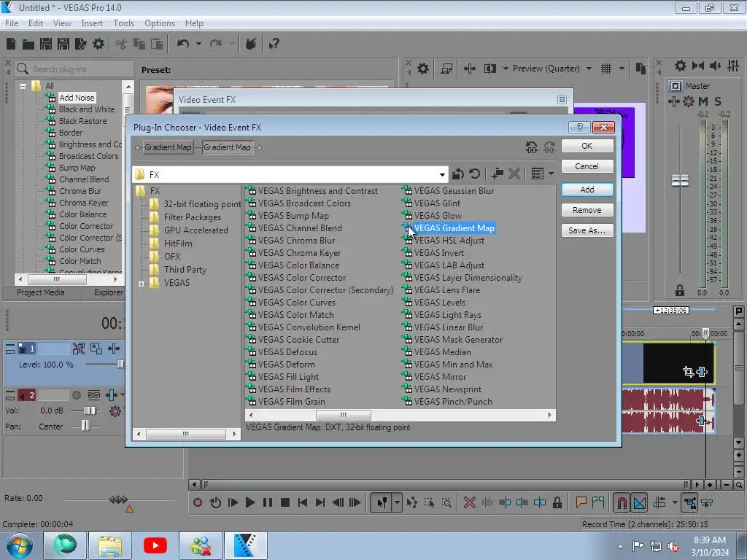Viewport: 747px width, 560px height.
Task: Click the event Pan/Crop icon on video clip
Action: (x=688, y=371)
